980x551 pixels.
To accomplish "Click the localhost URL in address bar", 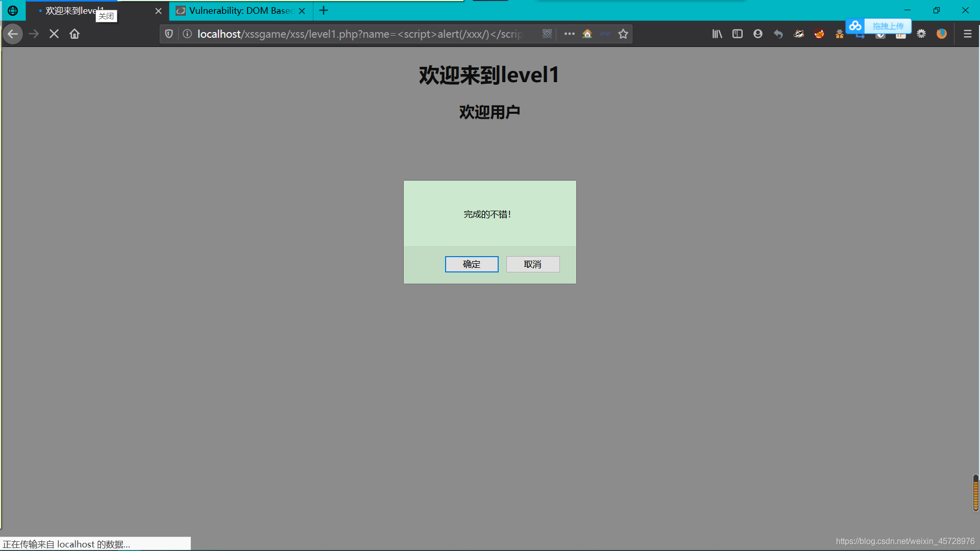I will click(x=360, y=34).
